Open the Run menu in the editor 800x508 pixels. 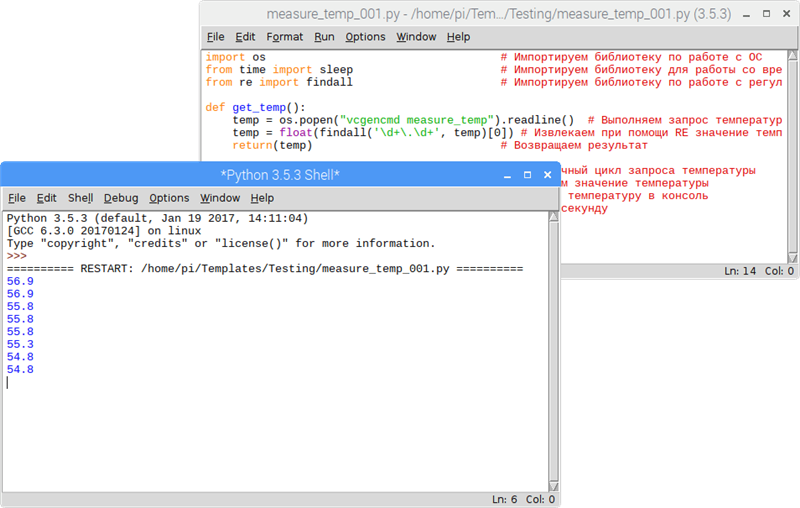pos(324,37)
